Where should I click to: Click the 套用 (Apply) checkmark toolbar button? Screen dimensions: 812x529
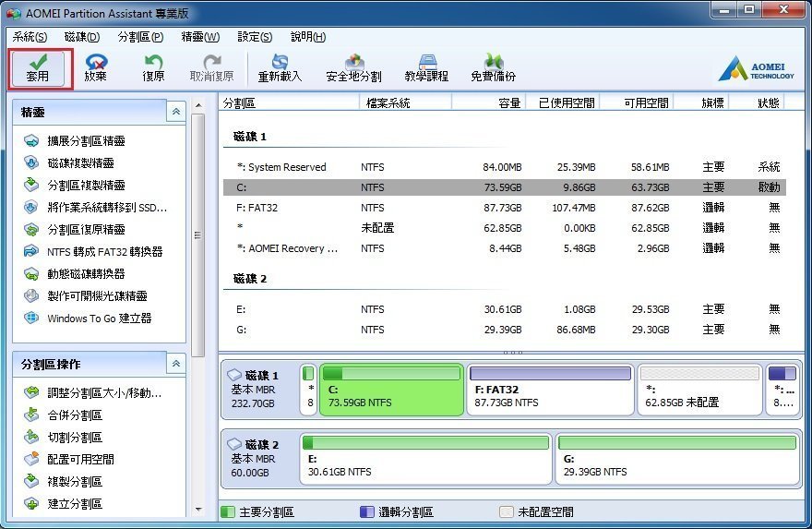pos(38,68)
